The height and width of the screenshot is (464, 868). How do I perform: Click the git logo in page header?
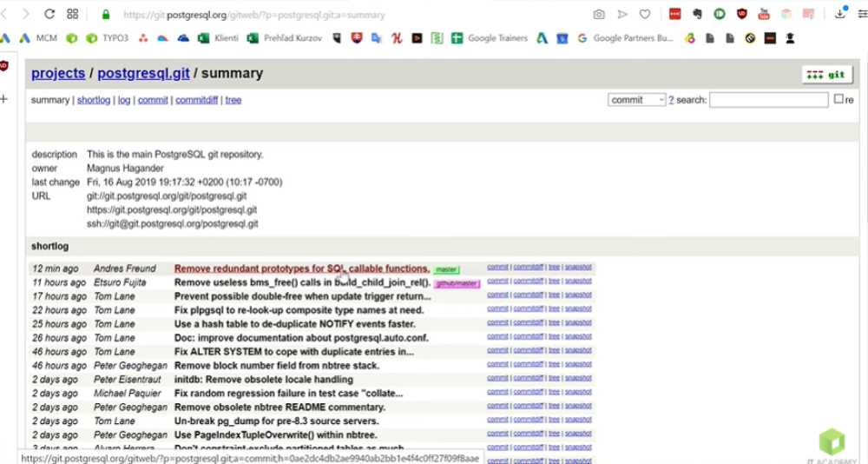826,75
